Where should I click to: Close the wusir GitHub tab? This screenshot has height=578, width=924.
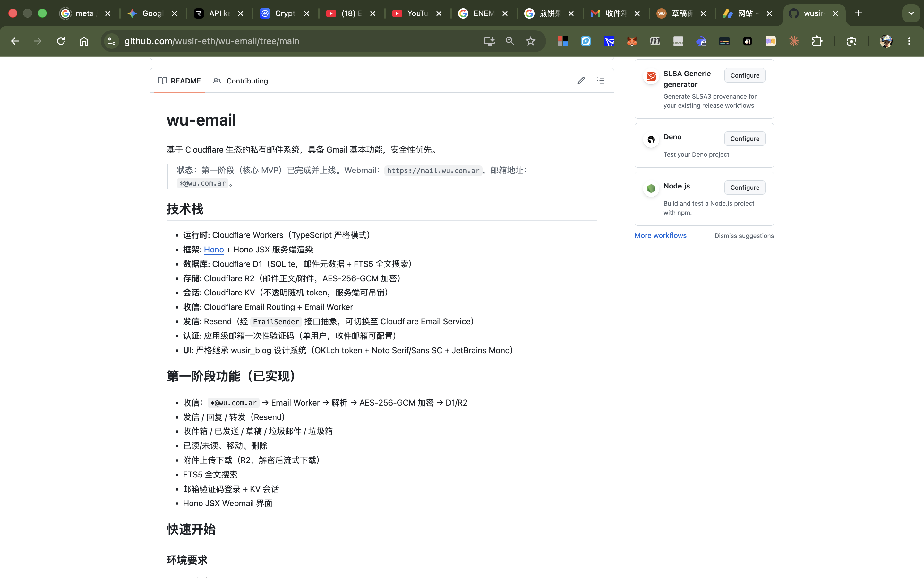(x=835, y=13)
